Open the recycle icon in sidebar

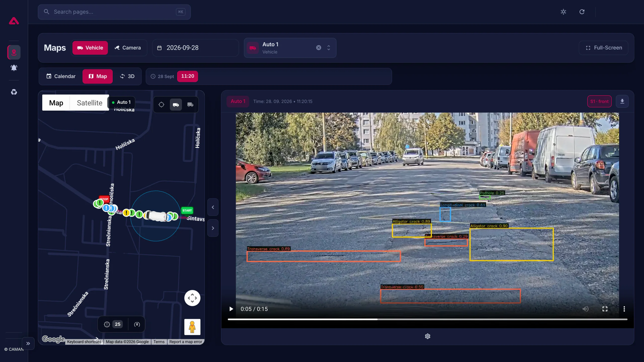click(x=14, y=92)
